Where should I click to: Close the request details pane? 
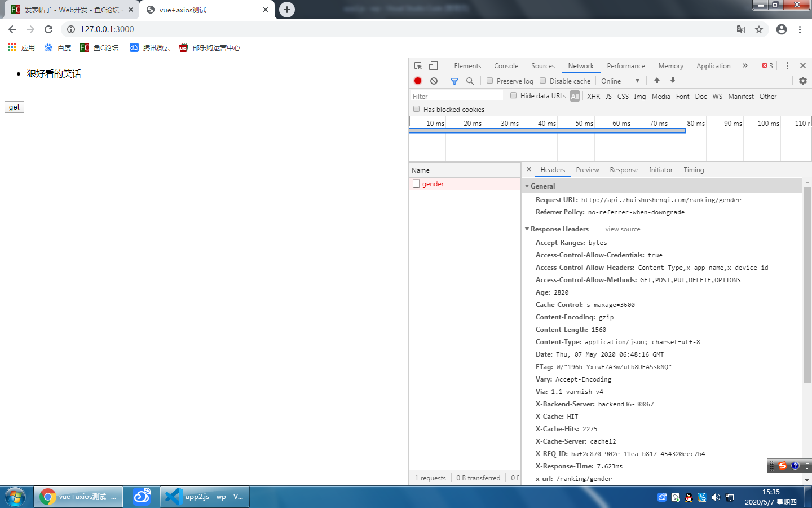point(529,169)
